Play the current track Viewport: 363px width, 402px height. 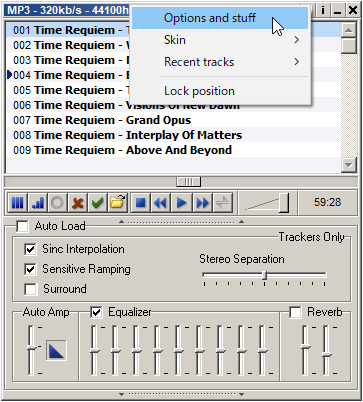tap(181, 203)
